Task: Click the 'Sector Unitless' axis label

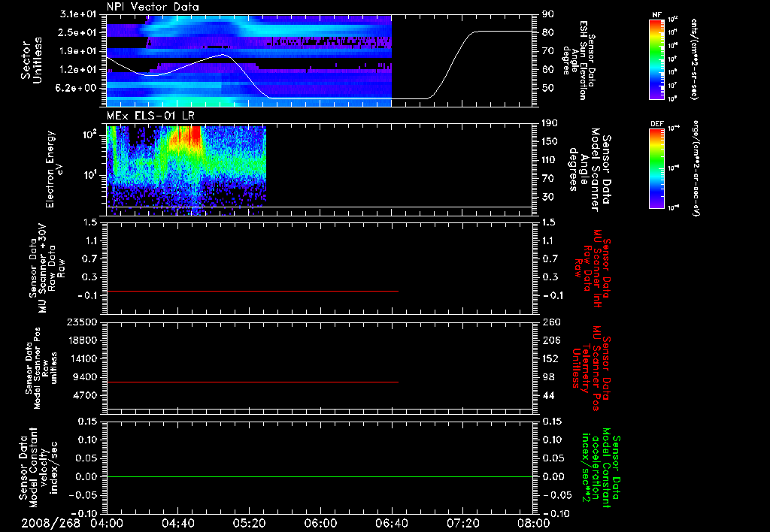Action: pyautogui.click(x=32, y=60)
